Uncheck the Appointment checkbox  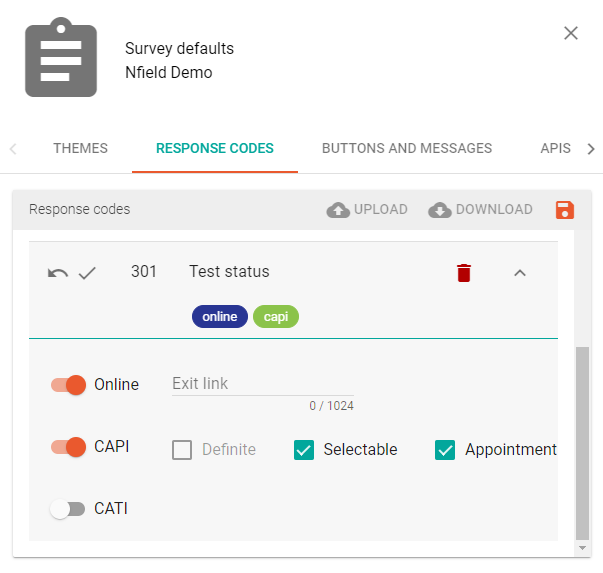pos(445,450)
